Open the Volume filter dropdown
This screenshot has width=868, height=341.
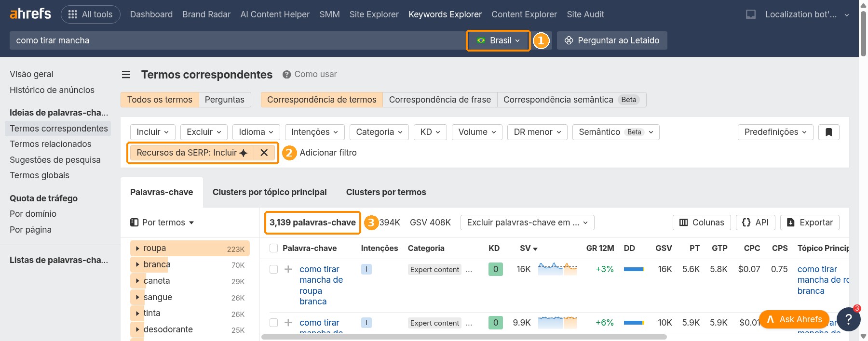pos(477,132)
